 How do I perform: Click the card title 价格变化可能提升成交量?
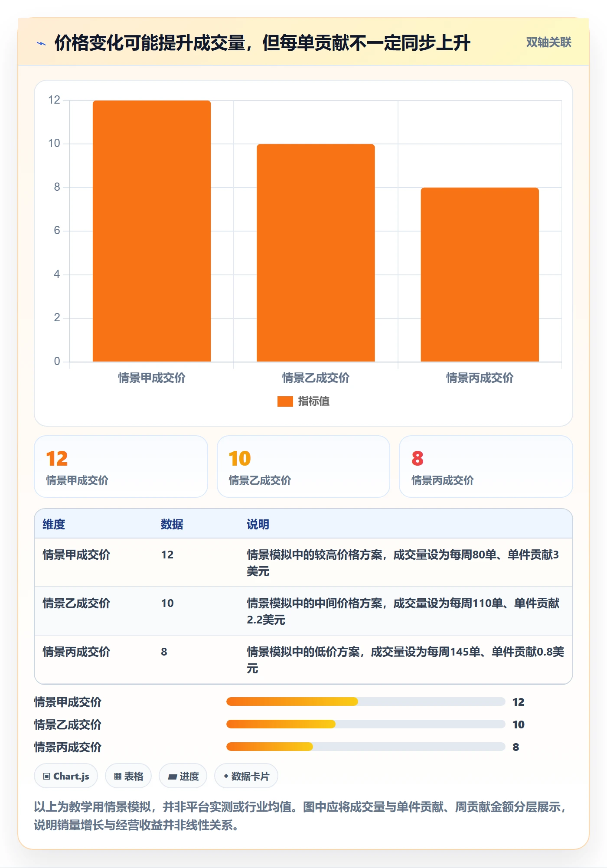pos(262,43)
